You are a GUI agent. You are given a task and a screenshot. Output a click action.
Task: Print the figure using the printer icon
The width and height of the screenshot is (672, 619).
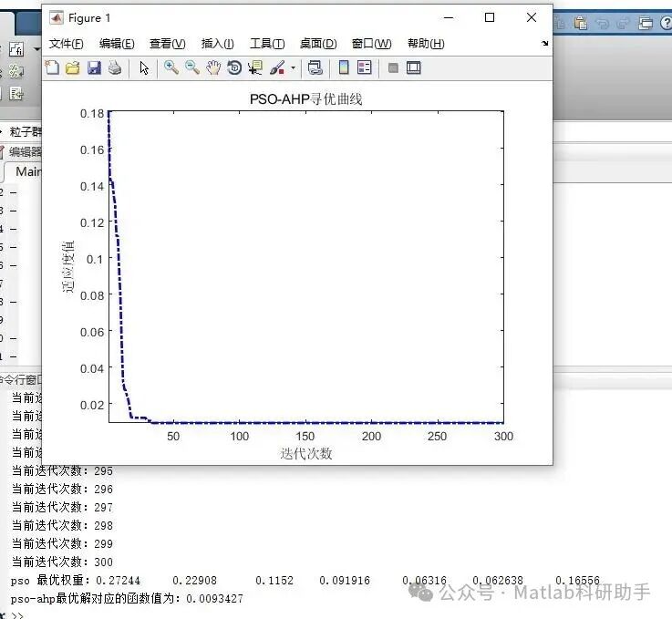114,67
